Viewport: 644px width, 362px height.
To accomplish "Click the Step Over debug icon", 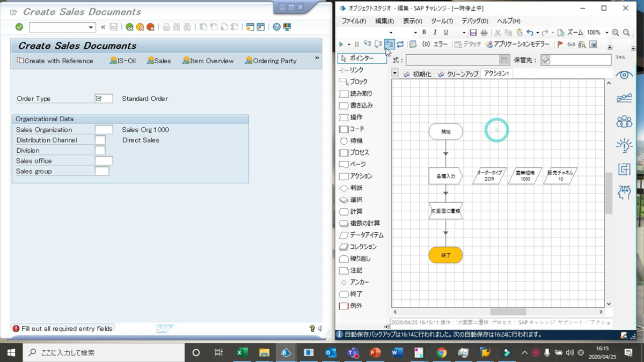I will [x=389, y=45].
